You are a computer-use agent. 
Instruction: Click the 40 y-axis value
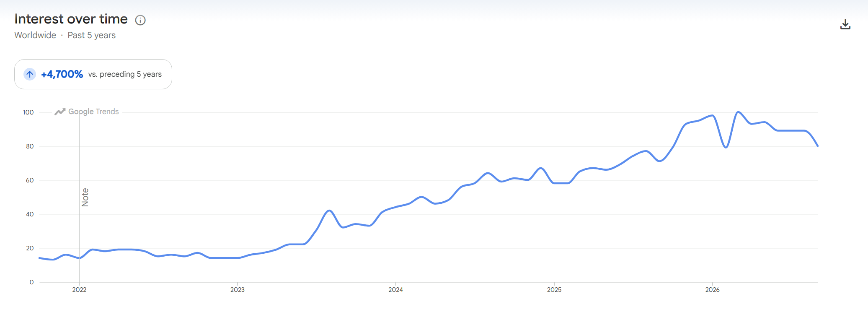pyautogui.click(x=30, y=214)
